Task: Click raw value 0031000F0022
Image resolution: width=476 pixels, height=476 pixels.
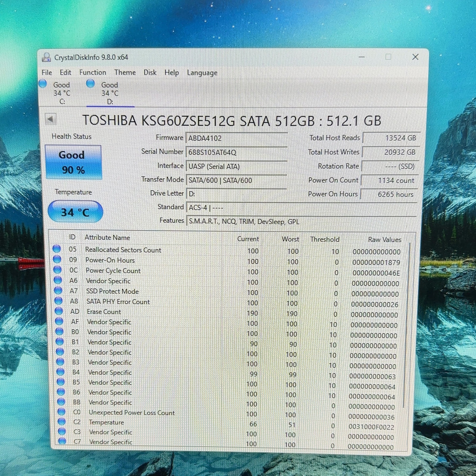Action: coord(371,427)
